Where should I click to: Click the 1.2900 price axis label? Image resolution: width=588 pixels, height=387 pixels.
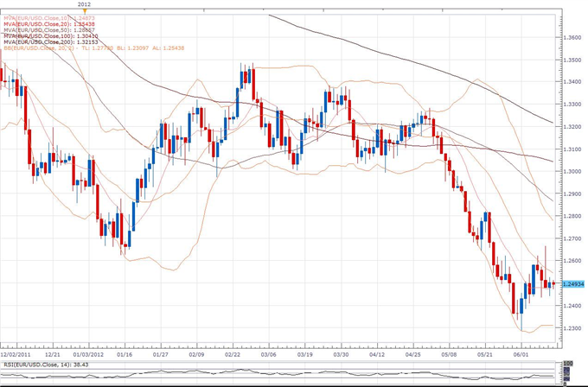point(572,194)
